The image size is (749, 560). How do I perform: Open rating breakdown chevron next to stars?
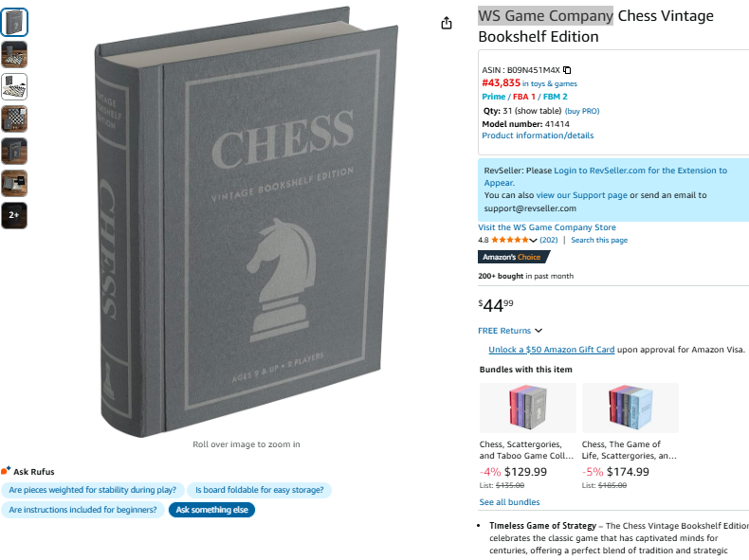coord(533,241)
